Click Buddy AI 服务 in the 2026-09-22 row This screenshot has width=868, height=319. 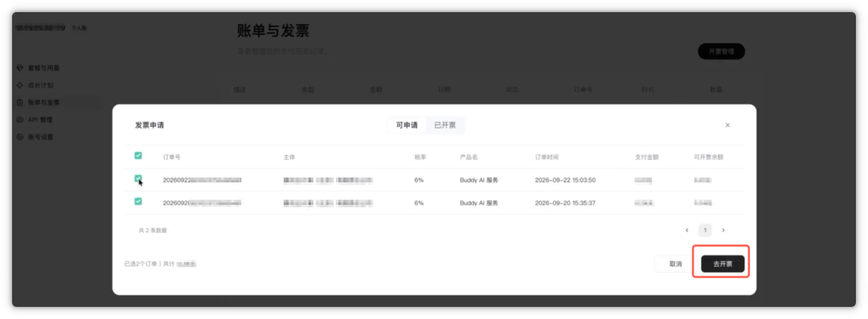(479, 180)
